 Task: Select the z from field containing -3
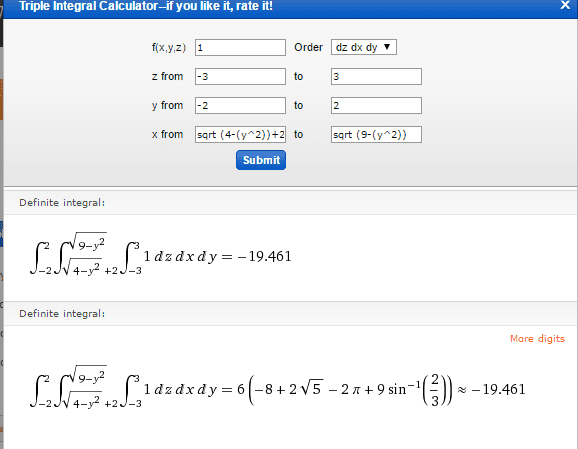click(240, 76)
